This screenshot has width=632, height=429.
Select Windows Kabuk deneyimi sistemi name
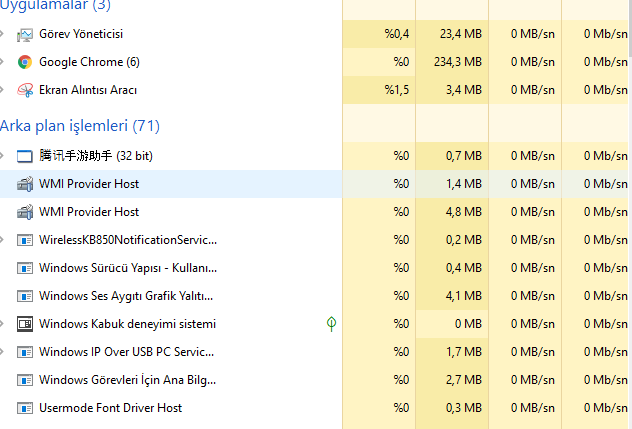click(127, 324)
